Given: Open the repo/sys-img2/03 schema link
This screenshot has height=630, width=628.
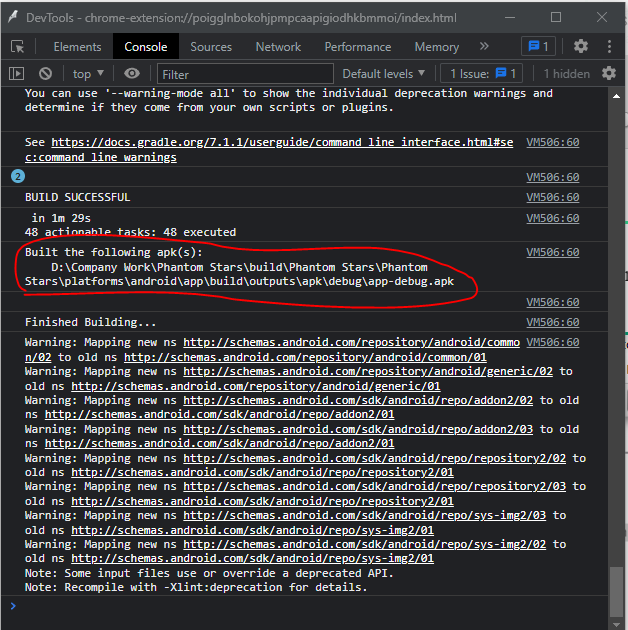Looking at the screenshot, I should [364, 515].
